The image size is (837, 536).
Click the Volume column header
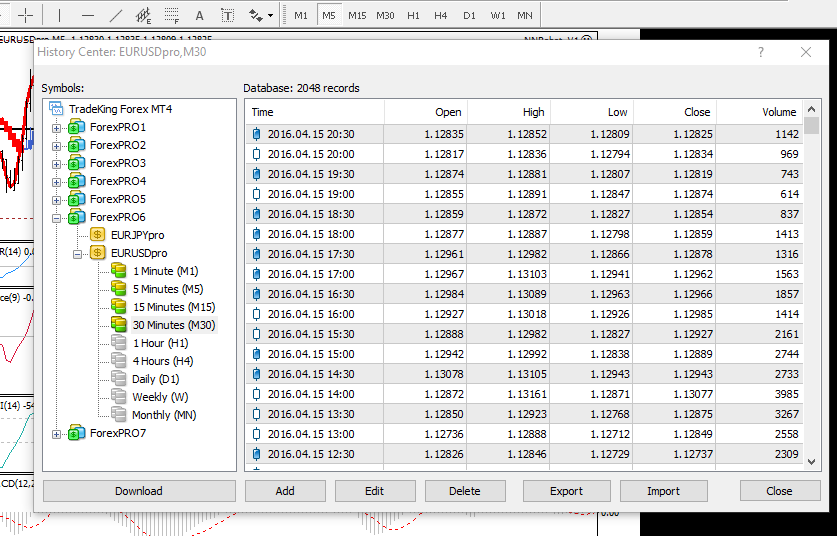coord(760,112)
